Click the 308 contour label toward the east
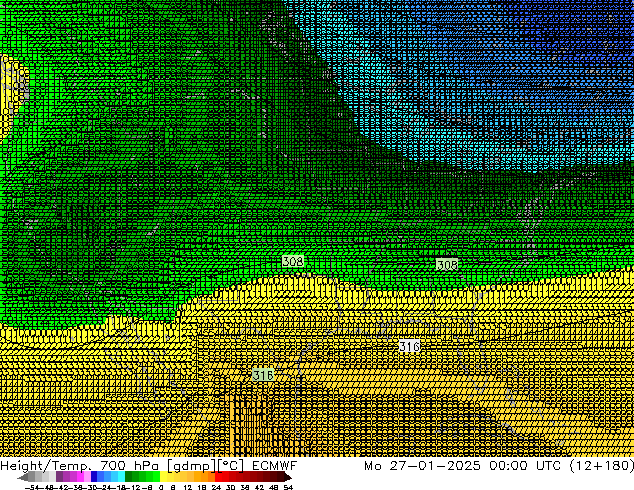 click(447, 265)
